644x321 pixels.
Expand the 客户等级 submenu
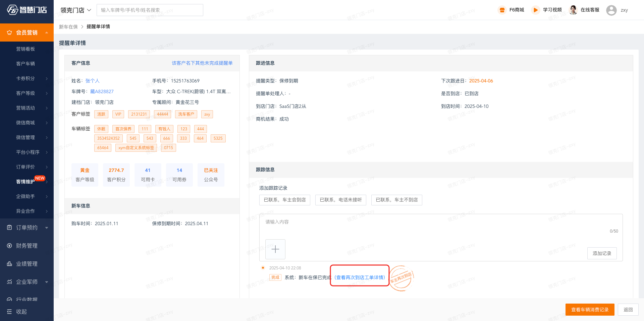tap(47, 93)
